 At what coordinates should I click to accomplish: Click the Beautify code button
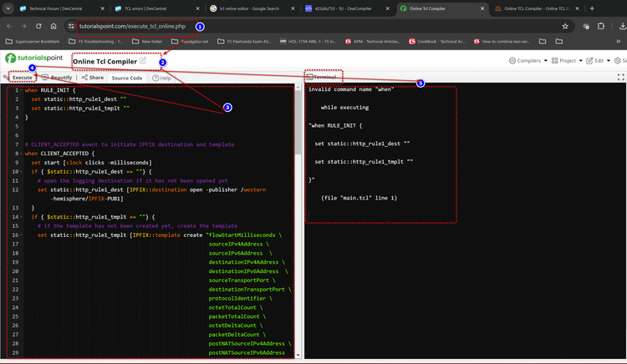tap(58, 77)
